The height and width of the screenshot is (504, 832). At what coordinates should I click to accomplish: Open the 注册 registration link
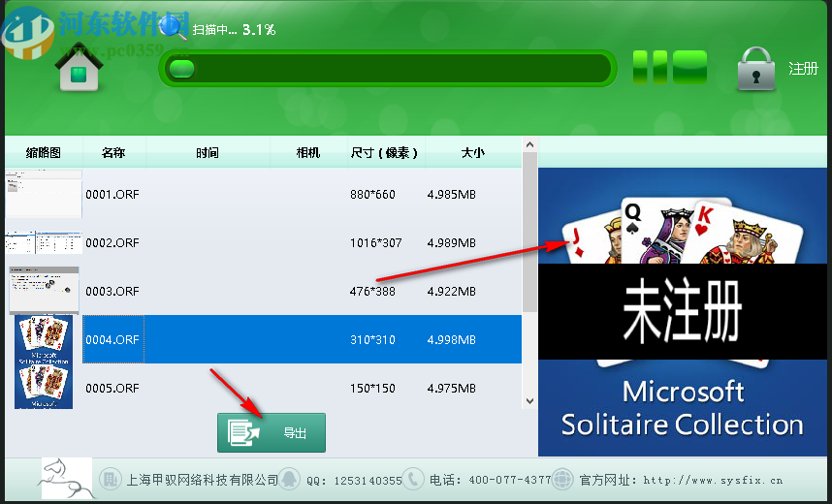tap(803, 69)
